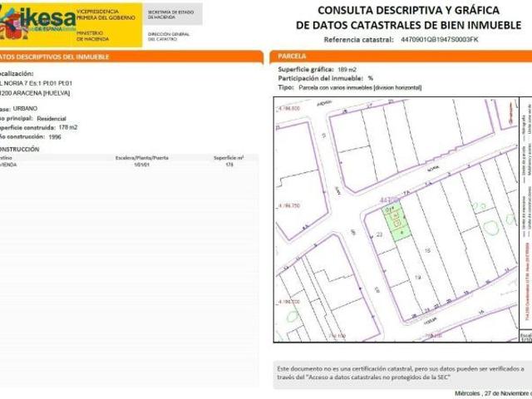Click the construction year '1996'

click(x=55, y=137)
